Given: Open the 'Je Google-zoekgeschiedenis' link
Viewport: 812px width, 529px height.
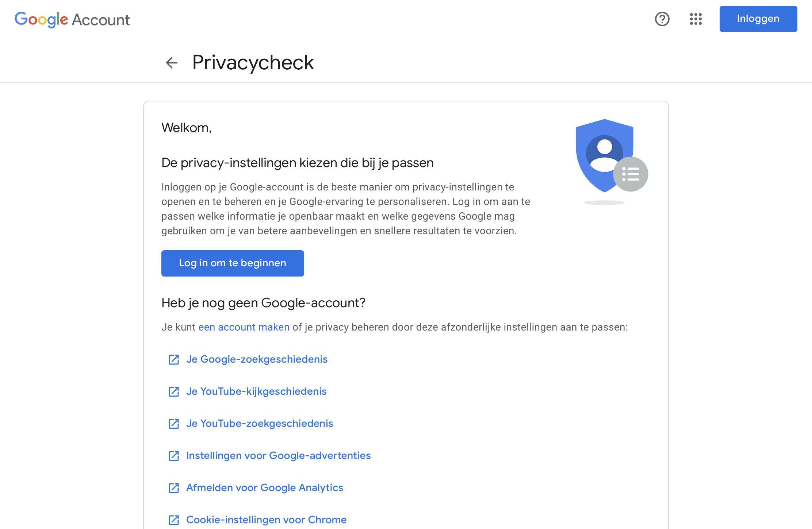Looking at the screenshot, I should [x=257, y=359].
